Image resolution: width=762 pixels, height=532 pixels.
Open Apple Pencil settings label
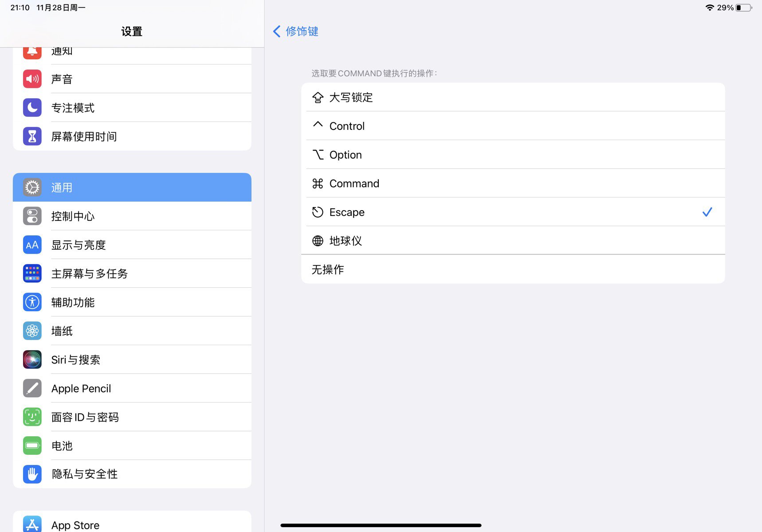pos(81,388)
